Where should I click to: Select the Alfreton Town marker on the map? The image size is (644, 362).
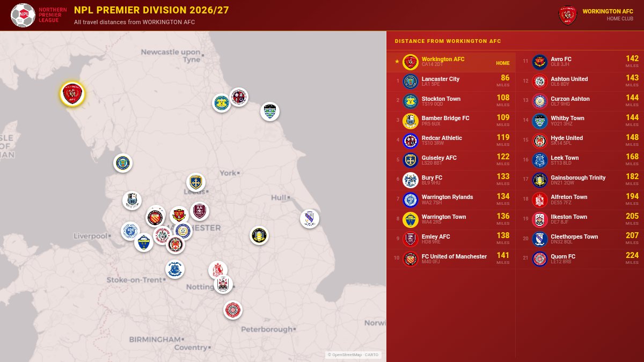coord(218,270)
